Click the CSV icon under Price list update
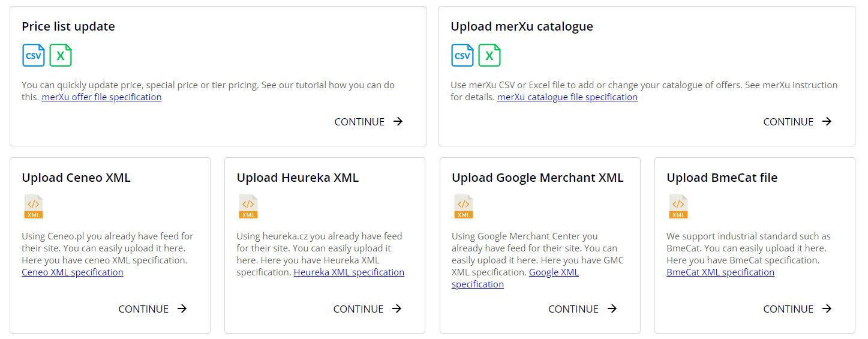The height and width of the screenshot is (339, 868). (34, 55)
